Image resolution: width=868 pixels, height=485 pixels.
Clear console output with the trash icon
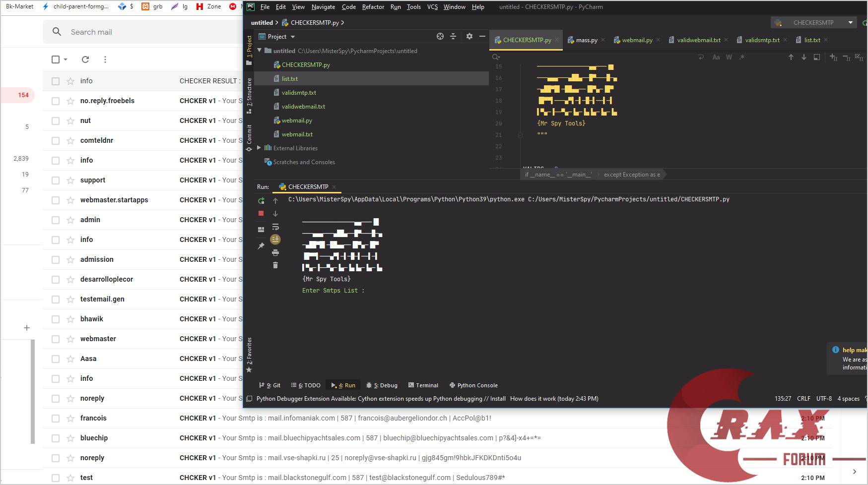click(275, 266)
